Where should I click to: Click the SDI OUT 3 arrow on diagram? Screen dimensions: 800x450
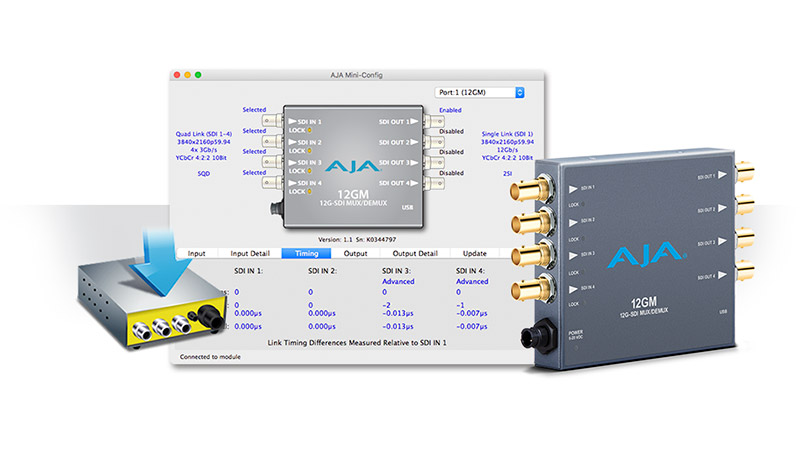[x=414, y=162]
